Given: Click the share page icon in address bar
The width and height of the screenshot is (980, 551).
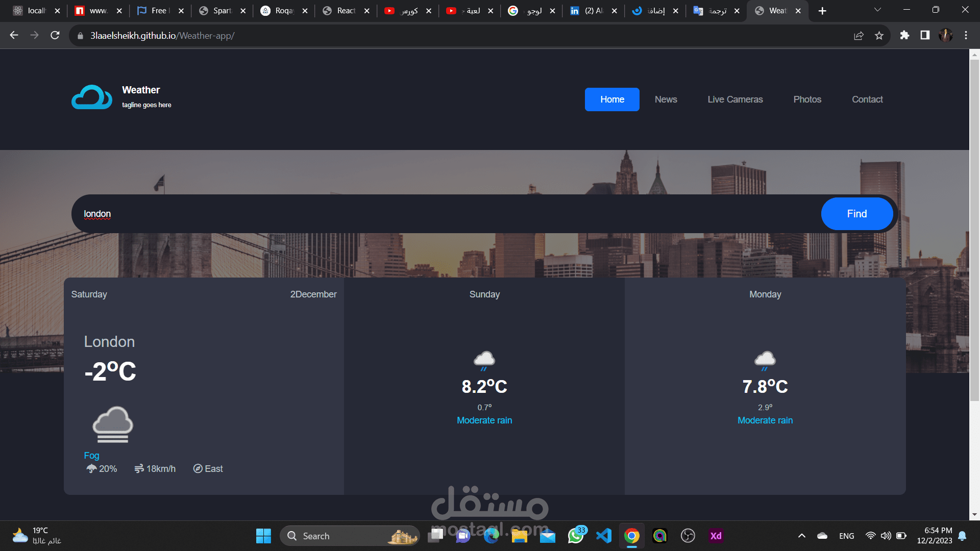Looking at the screenshot, I should click(x=859, y=35).
